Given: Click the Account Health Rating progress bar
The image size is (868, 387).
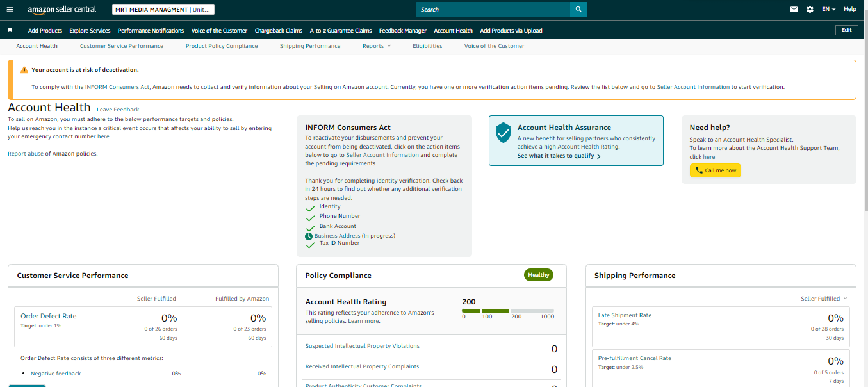Looking at the screenshot, I should pyautogui.click(x=508, y=311).
